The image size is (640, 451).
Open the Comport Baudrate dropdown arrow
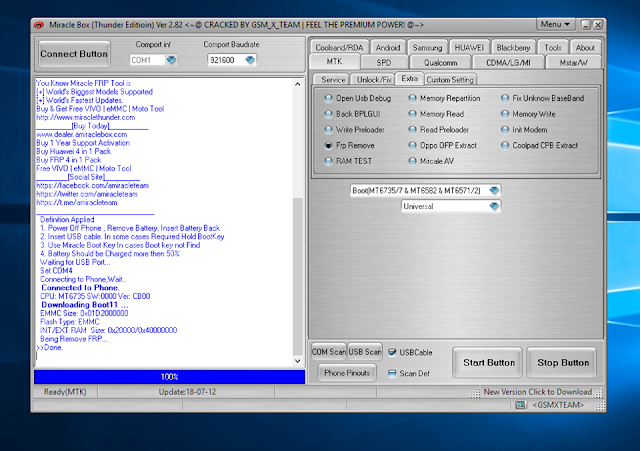coord(250,60)
